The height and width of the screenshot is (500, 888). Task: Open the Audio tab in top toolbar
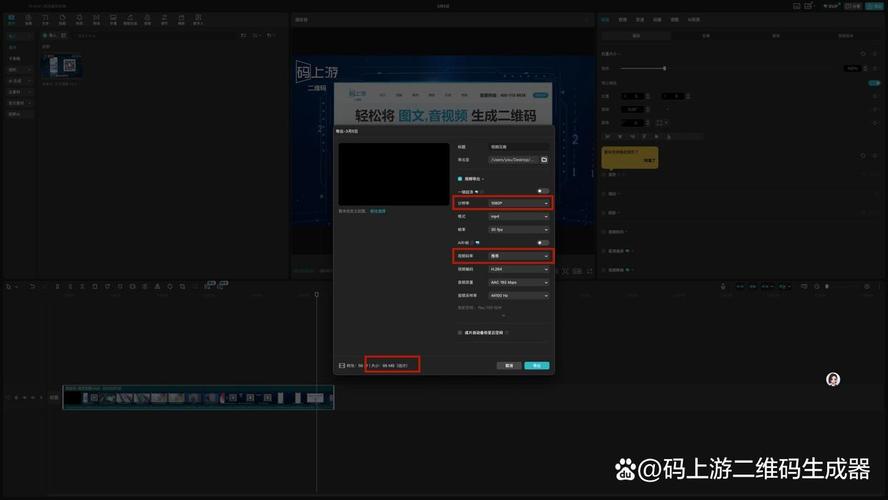28,20
